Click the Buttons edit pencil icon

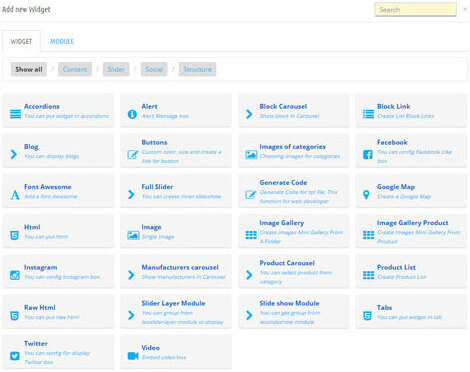pos(133,154)
